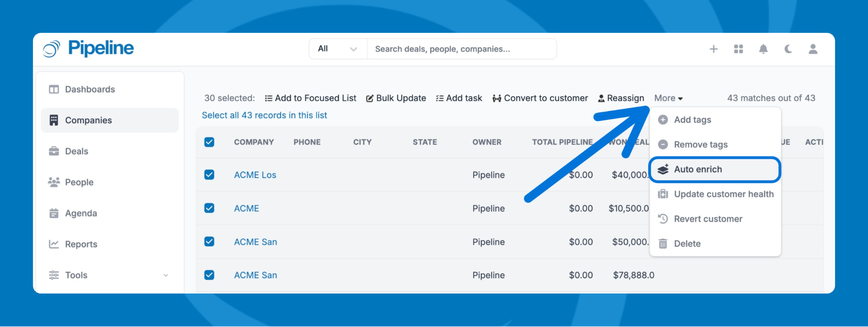Screen dimensions: 868x327
Task: Open notifications bell icon
Action: (763, 49)
